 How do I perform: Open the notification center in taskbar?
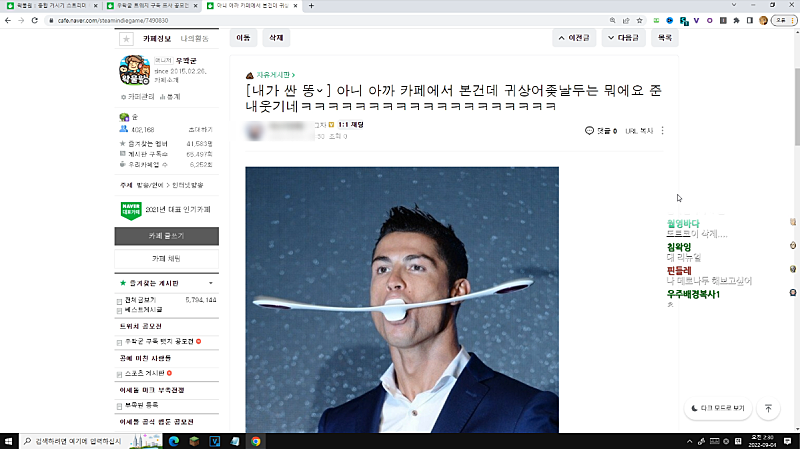[x=788, y=441]
